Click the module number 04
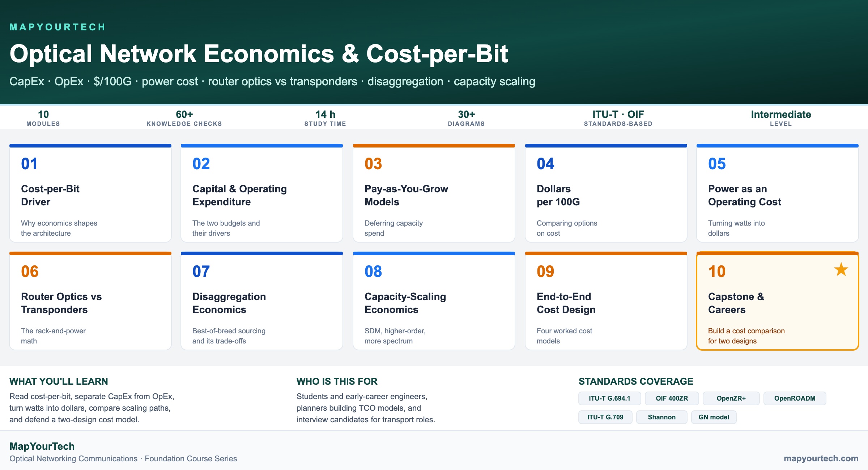Screen dimensions: 868x470 tap(545, 164)
